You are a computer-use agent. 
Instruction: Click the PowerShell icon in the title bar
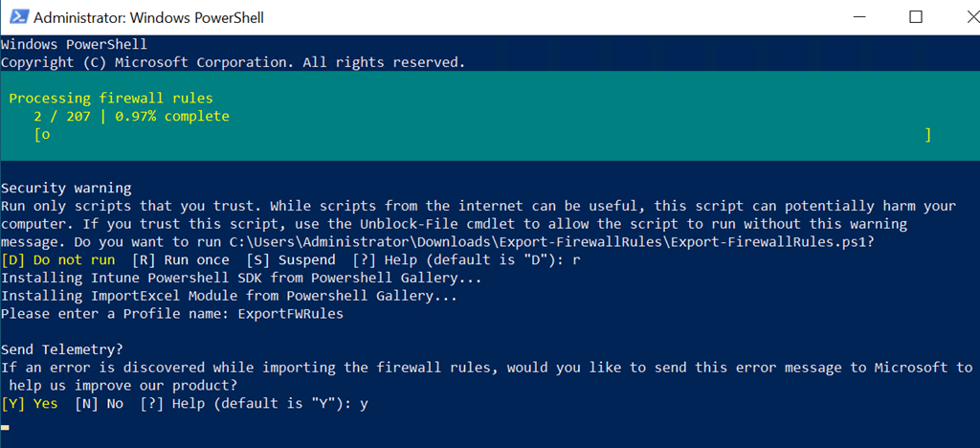[x=16, y=17]
